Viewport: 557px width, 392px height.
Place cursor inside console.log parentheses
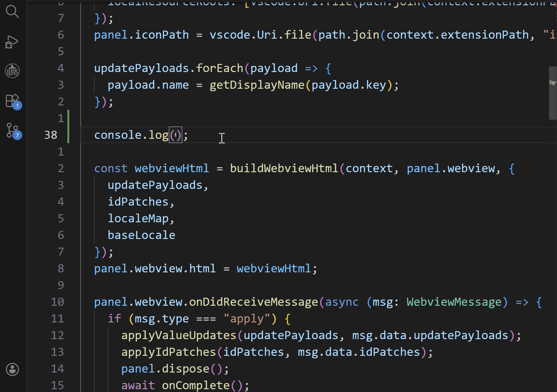pyautogui.click(x=176, y=135)
